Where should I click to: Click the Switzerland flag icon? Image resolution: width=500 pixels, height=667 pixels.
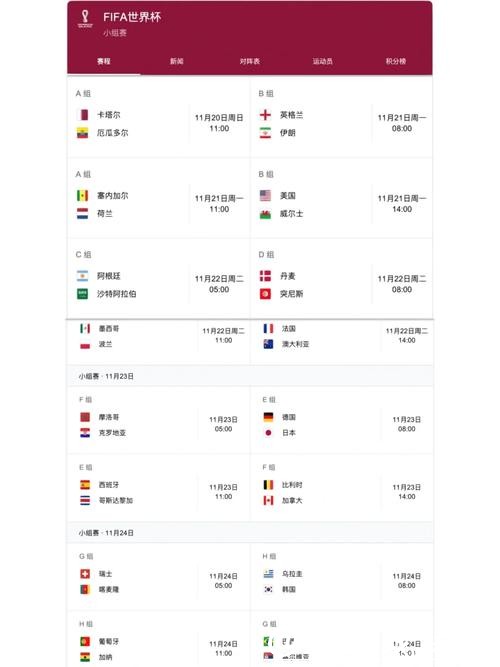coord(85,574)
